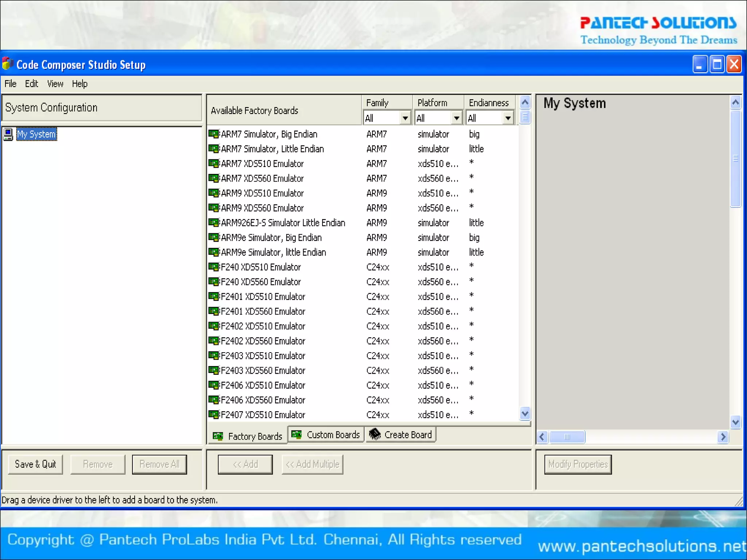Viewport: 747px width, 560px height.
Task: Open the Platform filter dropdown
Action: [456, 118]
